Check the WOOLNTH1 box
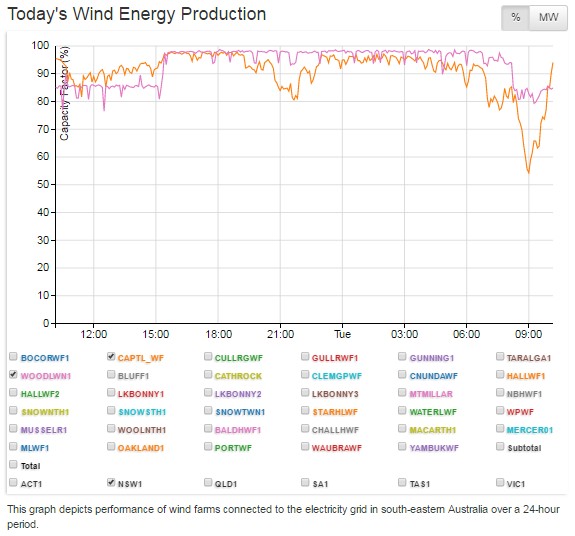The width and height of the screenshot is (575, 536). coord(111,428)
